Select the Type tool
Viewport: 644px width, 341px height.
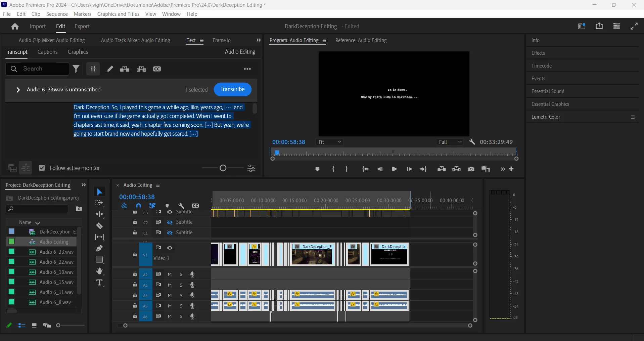coord(100,283)
